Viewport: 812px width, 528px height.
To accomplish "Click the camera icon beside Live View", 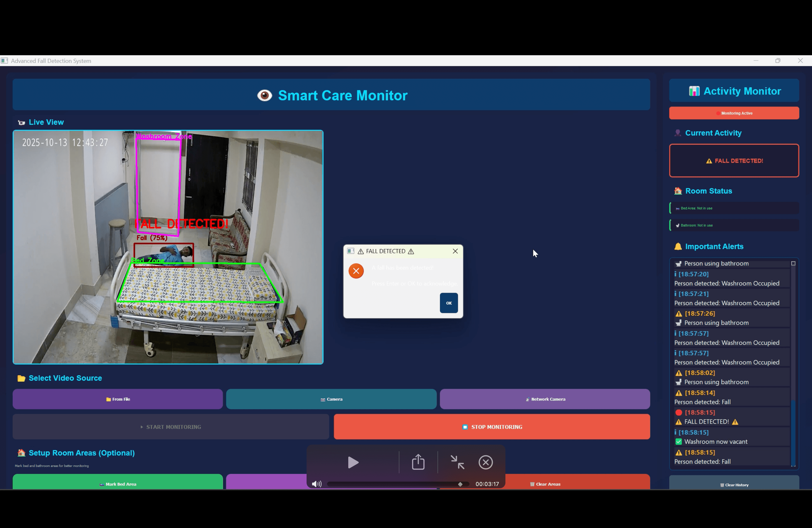I will click(21, 122).
